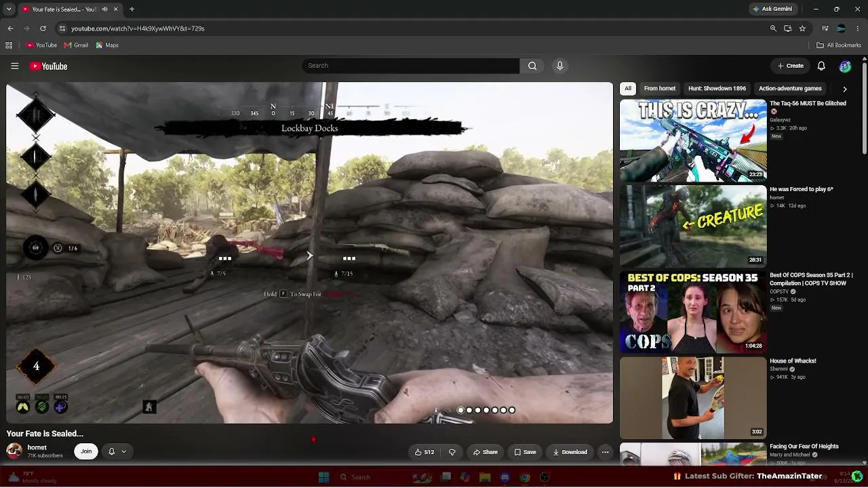Screen dimensions: 868x488
Task: Open the Chrome tab search dropdown
Action: 9,9
